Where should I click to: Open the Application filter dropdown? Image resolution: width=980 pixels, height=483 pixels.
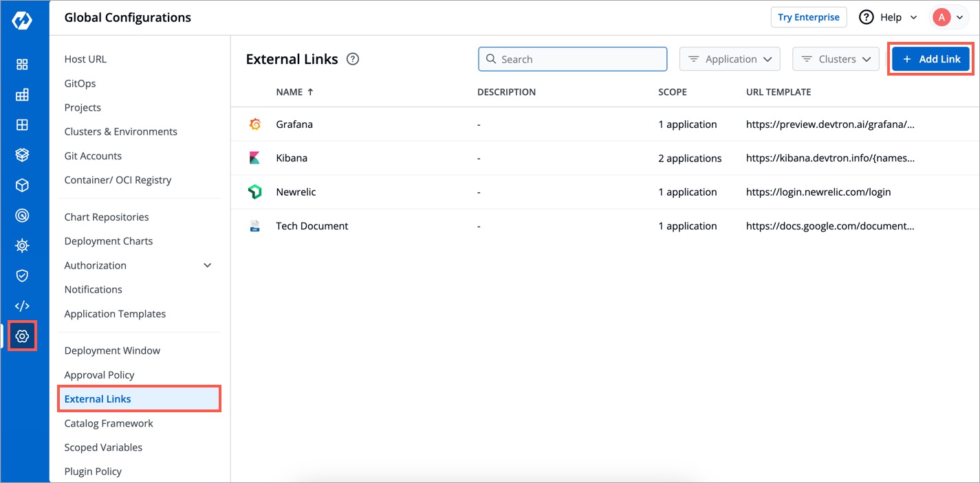tap(730, 59)
